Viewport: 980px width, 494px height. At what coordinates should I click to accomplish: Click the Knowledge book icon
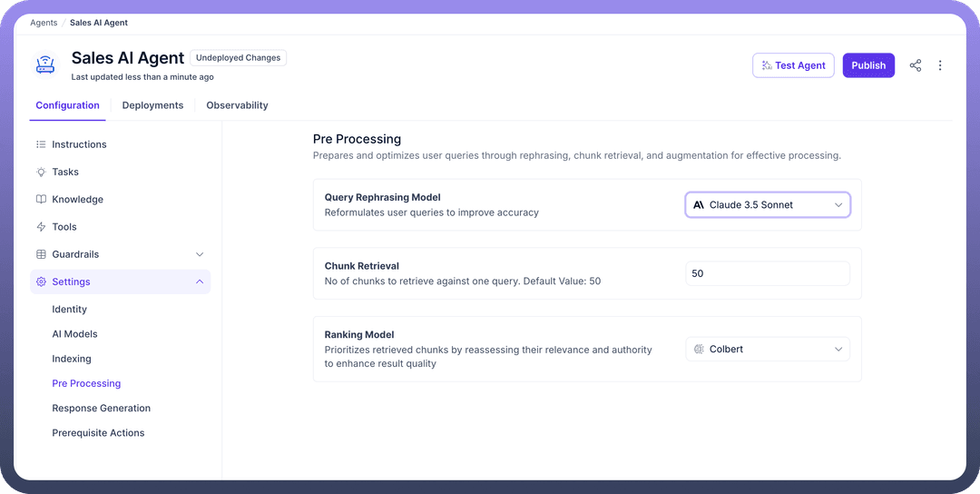(x=41, y=200)
